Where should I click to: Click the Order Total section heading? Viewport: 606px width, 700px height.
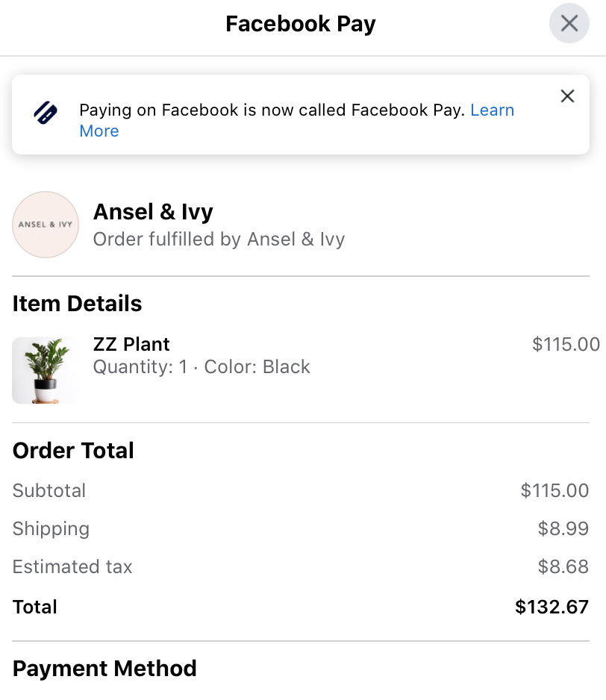72,451
